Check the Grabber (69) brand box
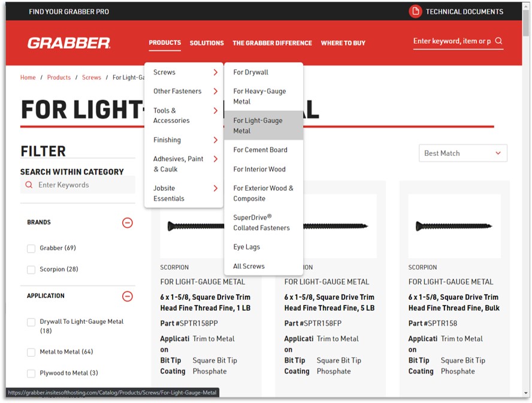 (x=31, y=248)
